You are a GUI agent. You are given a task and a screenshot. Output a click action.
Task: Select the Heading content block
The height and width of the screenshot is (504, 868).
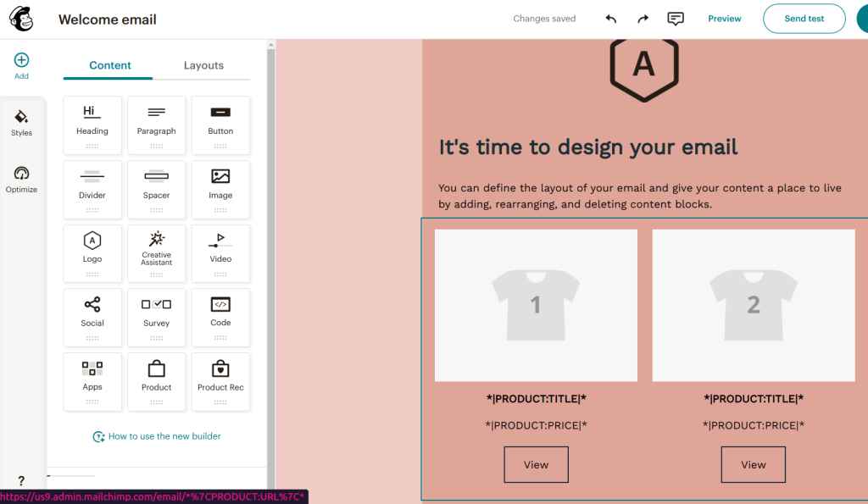pyautogui.click(x=92, y=125)
